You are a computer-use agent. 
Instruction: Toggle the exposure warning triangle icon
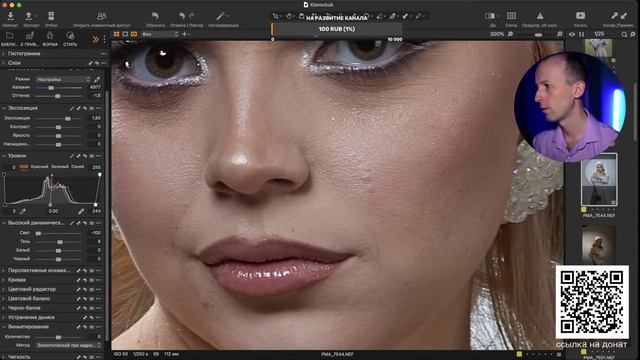coord(540,16)
